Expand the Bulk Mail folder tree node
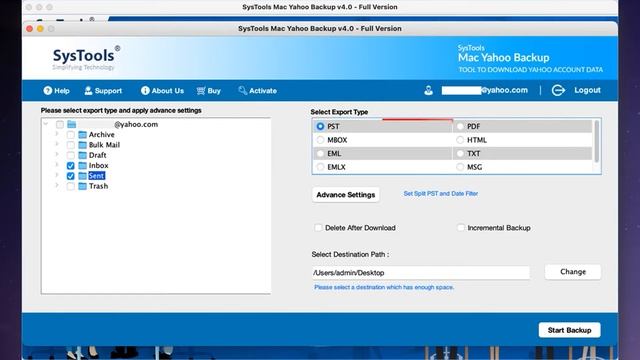Image resolution: width=640 pixels, height=360 pixels. click(x=57, y=144)
